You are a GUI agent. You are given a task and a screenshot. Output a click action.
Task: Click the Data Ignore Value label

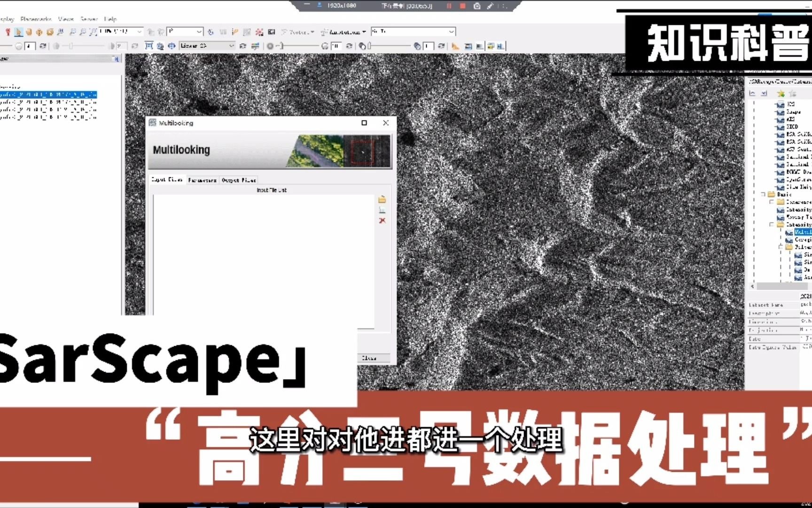point(772,347)
